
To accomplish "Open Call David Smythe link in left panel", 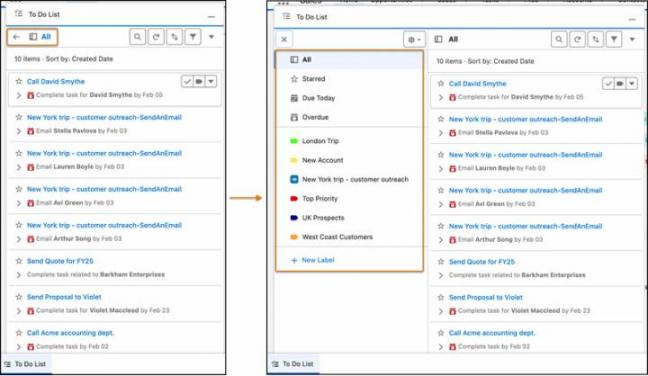I will click(56, 81).
